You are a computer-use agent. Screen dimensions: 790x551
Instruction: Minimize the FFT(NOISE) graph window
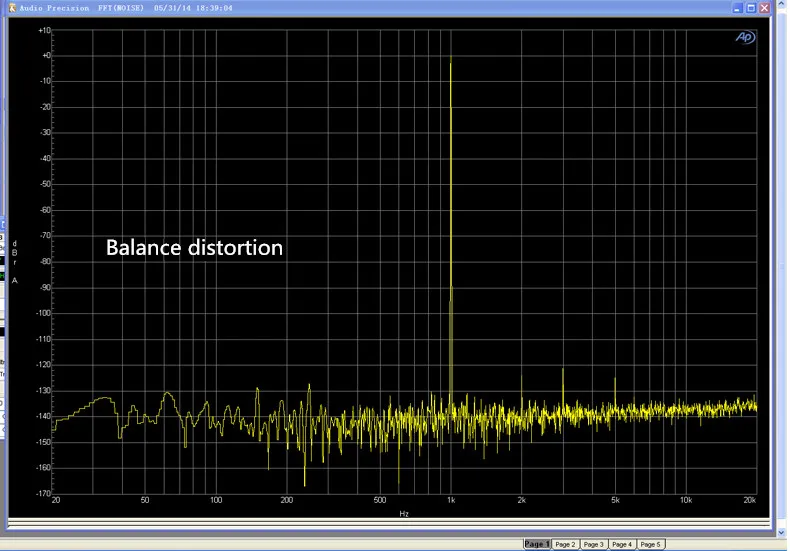pyautogui.click(x=738, y=8)
